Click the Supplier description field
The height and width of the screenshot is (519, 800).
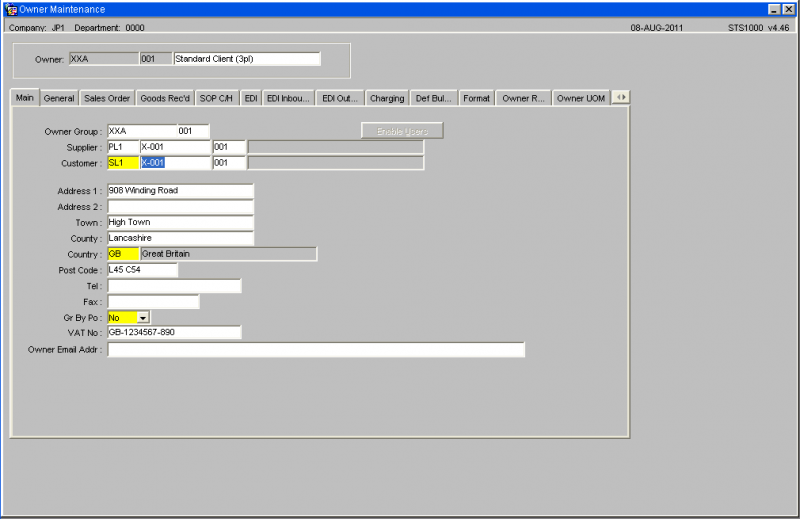(x=336, y=147)
